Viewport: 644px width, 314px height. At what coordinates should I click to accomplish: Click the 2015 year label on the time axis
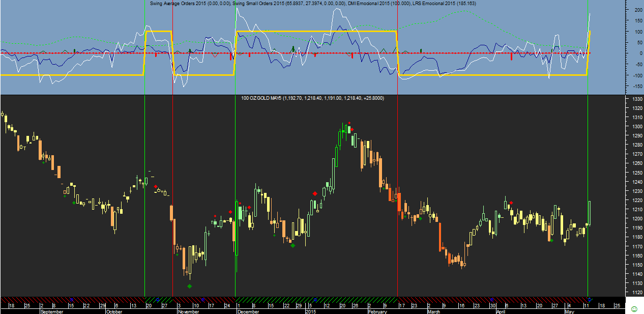311,311
